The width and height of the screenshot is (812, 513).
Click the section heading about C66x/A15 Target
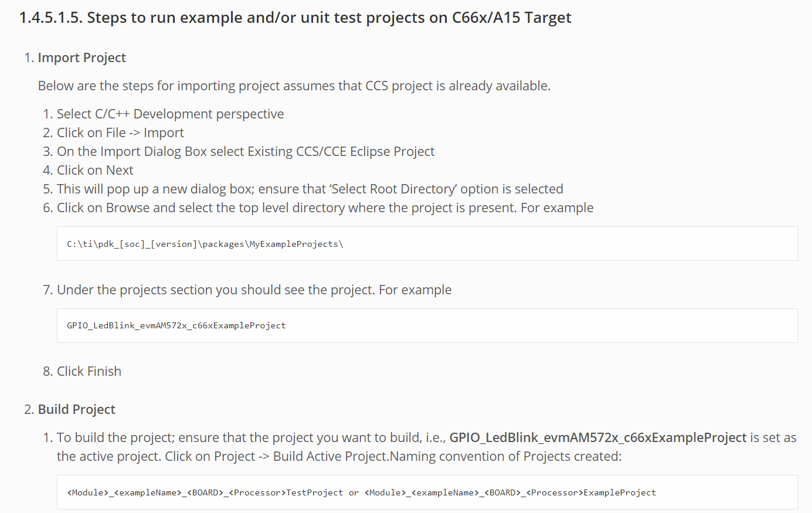[x=295, y=18]
